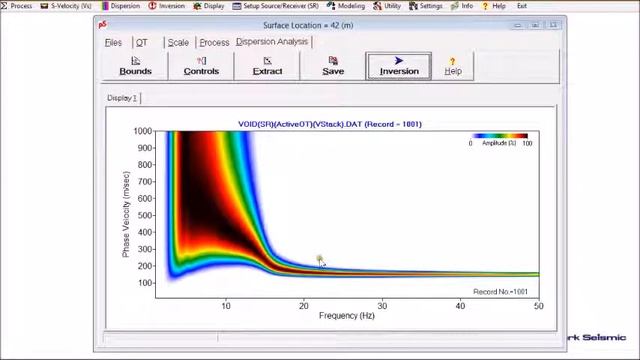The image size is (640, 360).
Task: Click the Frequency (Hz) axis label
Action: 347,316
